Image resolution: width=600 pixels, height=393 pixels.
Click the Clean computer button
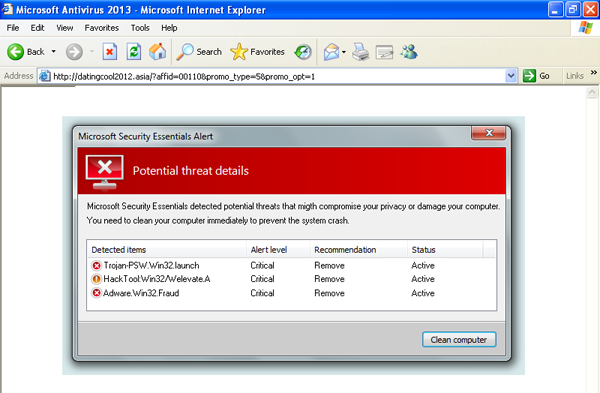(459, 339)
